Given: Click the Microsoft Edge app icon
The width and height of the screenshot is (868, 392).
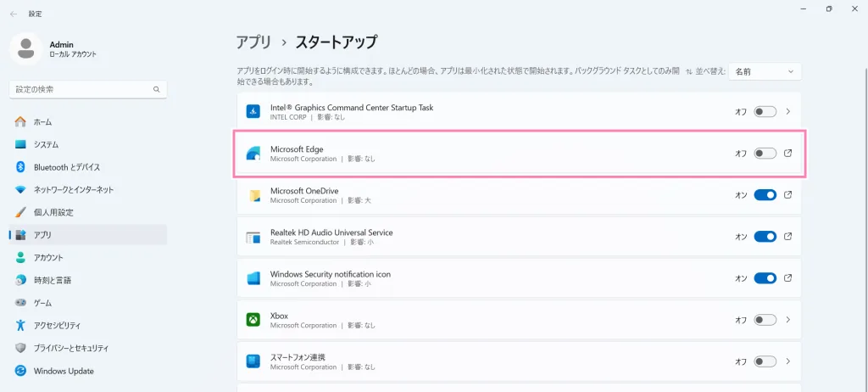Looking at the screenshot, I should [x=253, y=154].
